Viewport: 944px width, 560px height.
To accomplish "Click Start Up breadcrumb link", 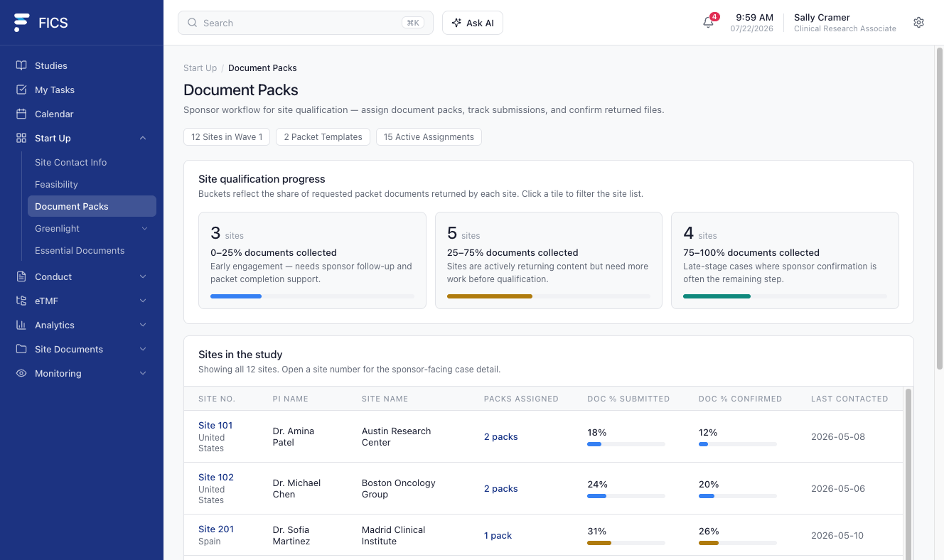I will [x=200, y=68].
